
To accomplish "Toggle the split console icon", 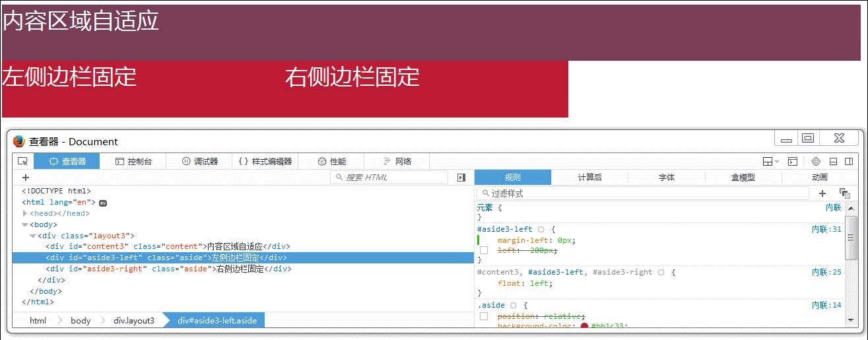I will 793,161.
